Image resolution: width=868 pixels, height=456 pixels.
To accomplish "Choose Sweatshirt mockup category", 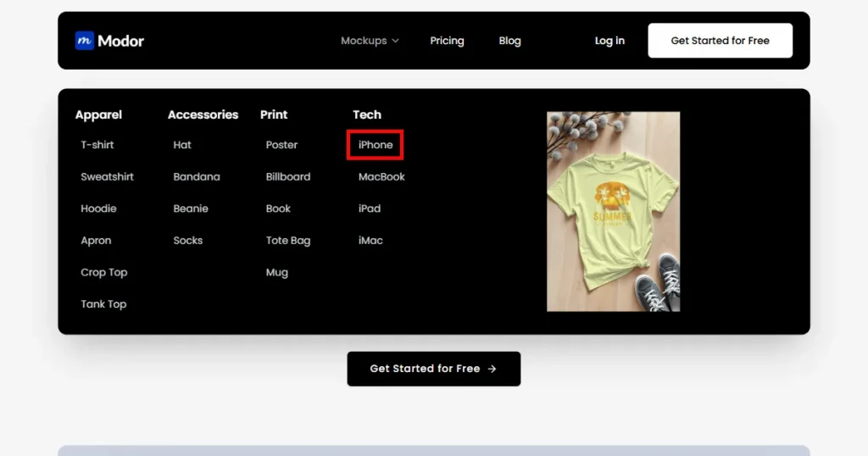I will point(108,177).
